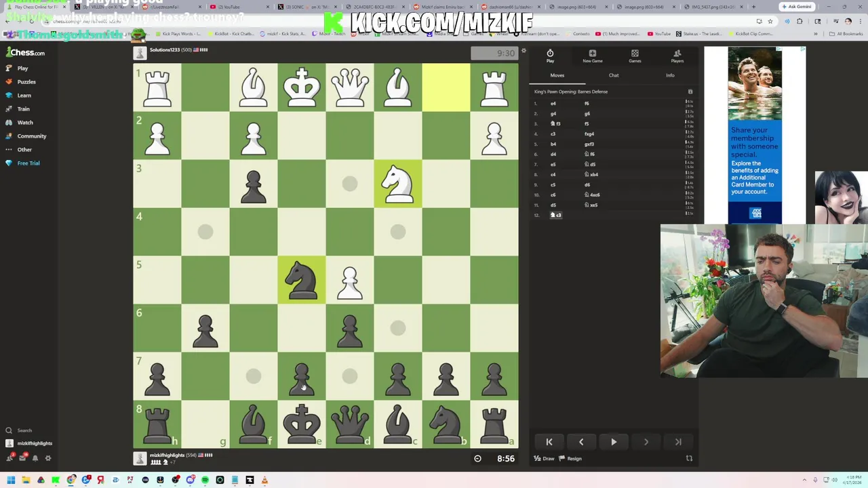Image resolution: width=868 pixels, height=488 pixels.
Task: Select the Games tab
Action: 635,56
